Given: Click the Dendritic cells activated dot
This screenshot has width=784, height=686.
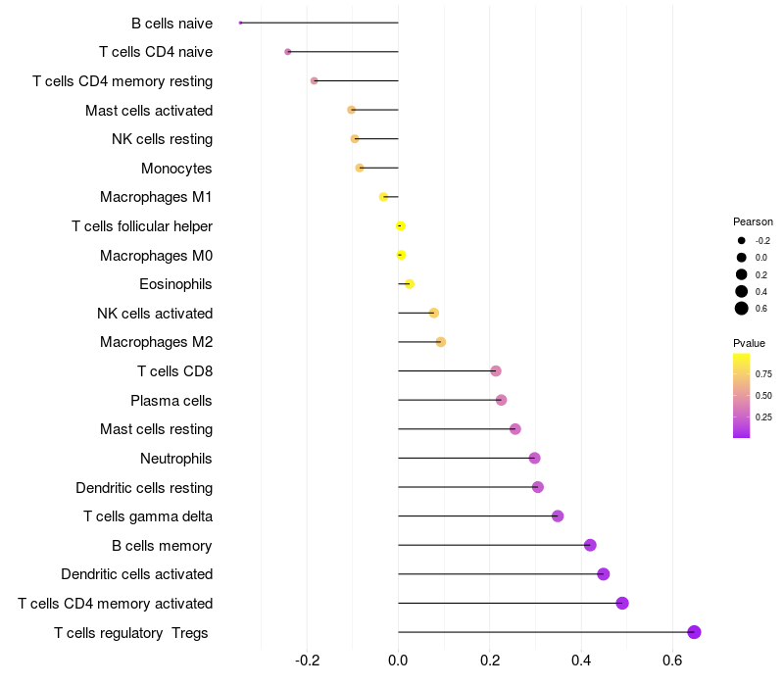Looking at the screenshot, I should (604, 574).
